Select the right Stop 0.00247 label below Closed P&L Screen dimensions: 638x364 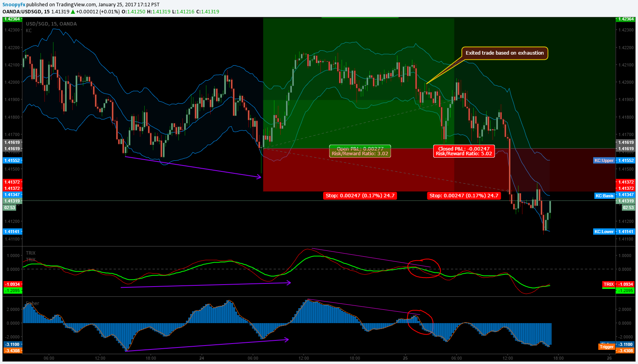coord(464,195)
